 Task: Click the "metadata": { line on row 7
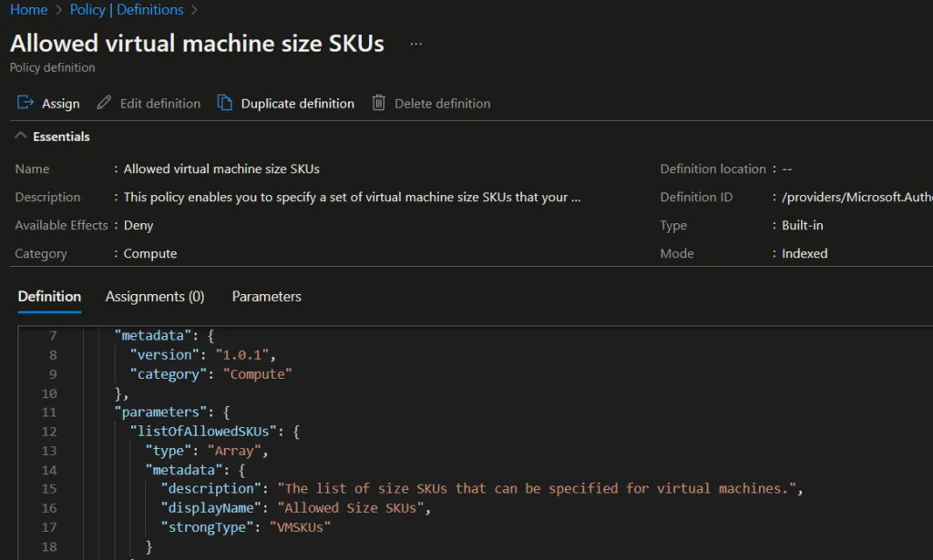click(164, 335)
